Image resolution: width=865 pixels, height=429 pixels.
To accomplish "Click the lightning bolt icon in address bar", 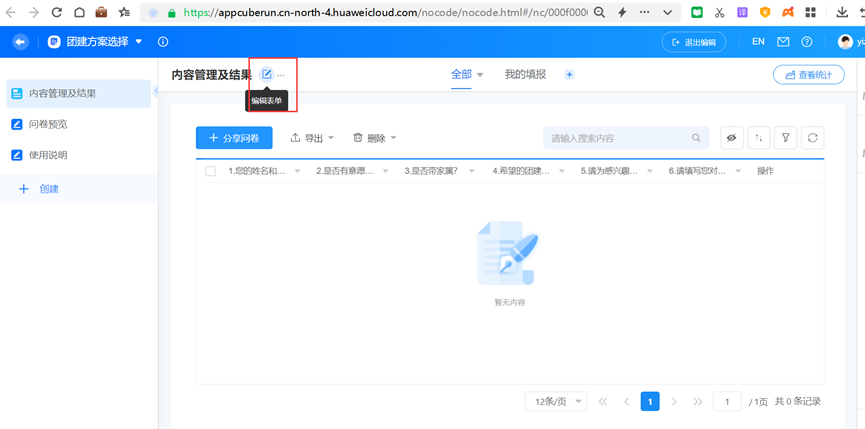I will click(622, 13).
